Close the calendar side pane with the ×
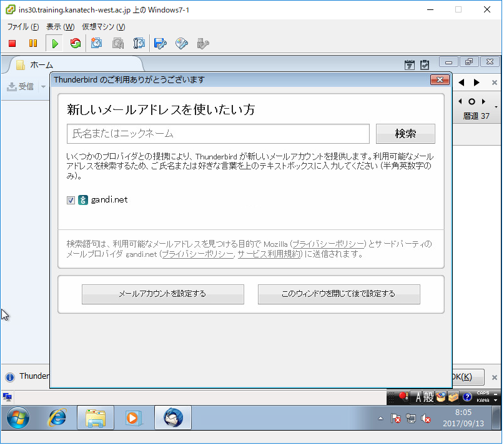This screenshot has width=504, height=445. pos(495,82)
